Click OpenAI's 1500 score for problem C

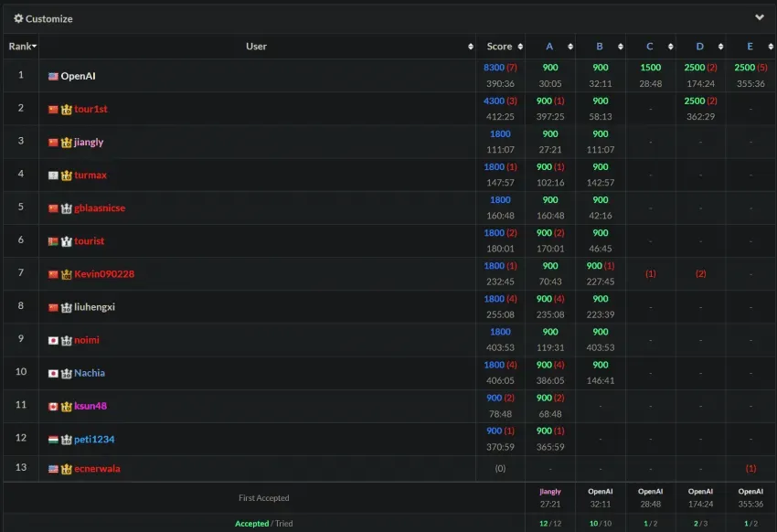[650, 68]
